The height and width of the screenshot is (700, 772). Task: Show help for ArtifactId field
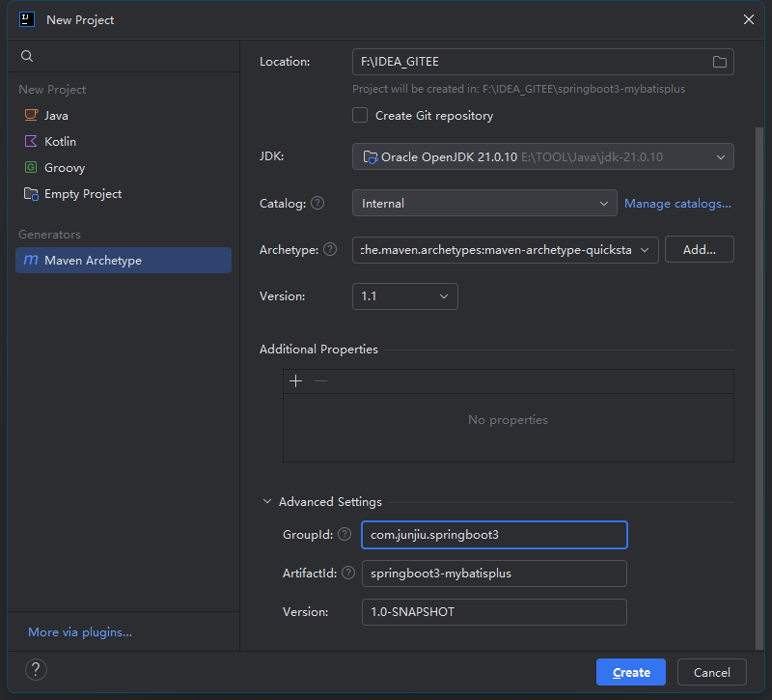pyautogui.click(x=348, y=573)
